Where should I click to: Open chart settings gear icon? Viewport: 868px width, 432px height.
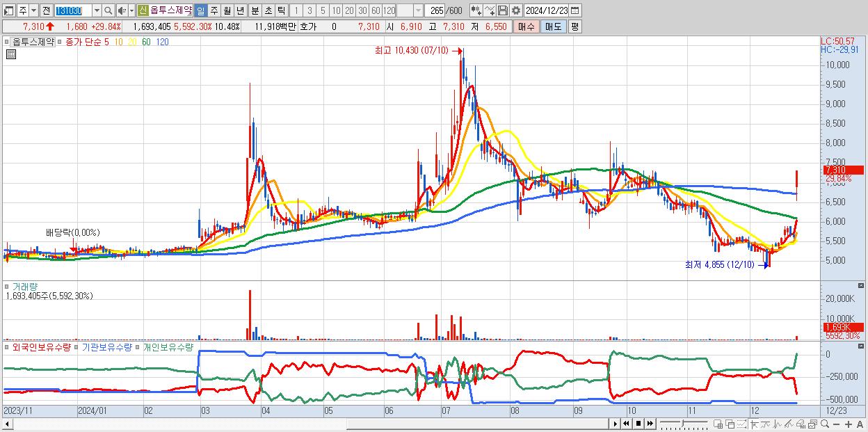coord(515,10)
